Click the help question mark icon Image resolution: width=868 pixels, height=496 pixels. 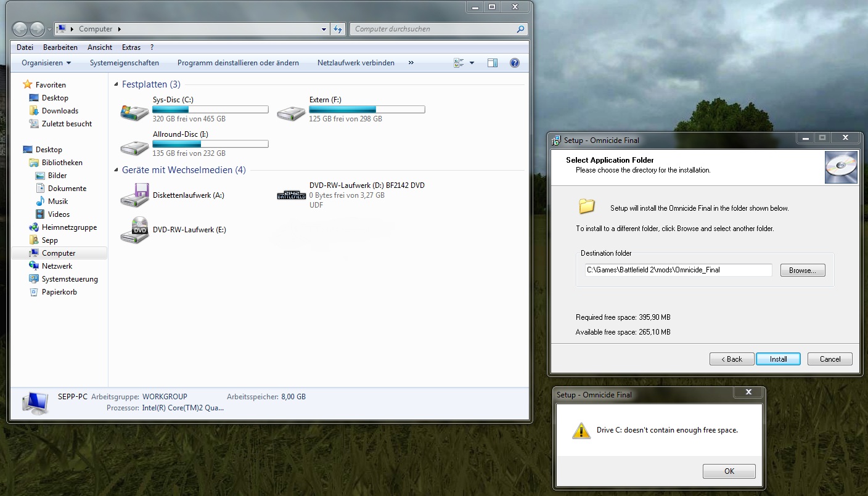tap(515, 63)
